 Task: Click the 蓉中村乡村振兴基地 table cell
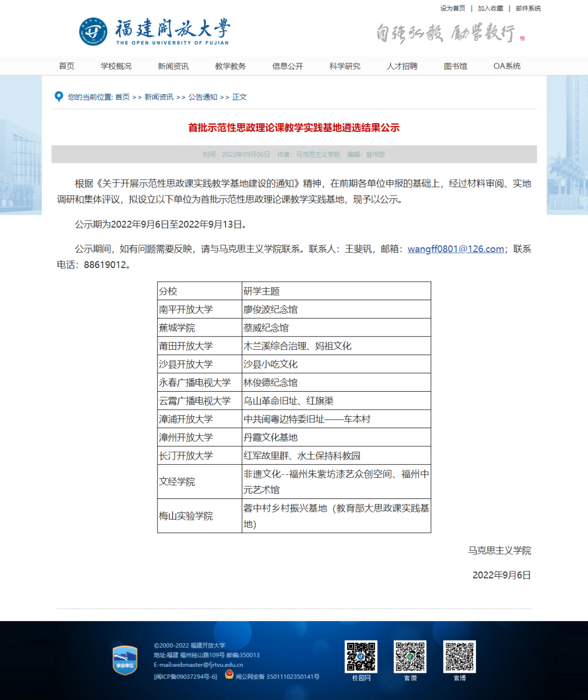[336, 516]
